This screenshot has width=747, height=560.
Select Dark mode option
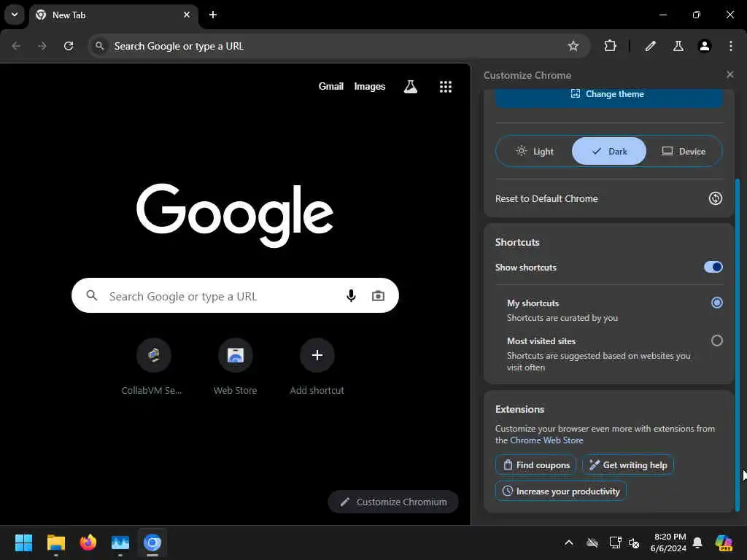point(609,152)
